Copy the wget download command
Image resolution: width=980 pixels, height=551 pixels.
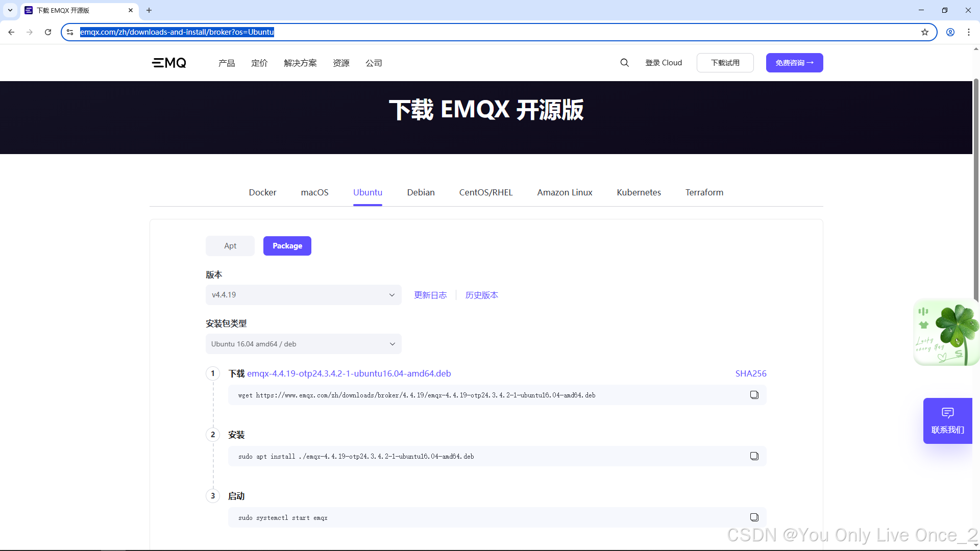click(754, 395)
